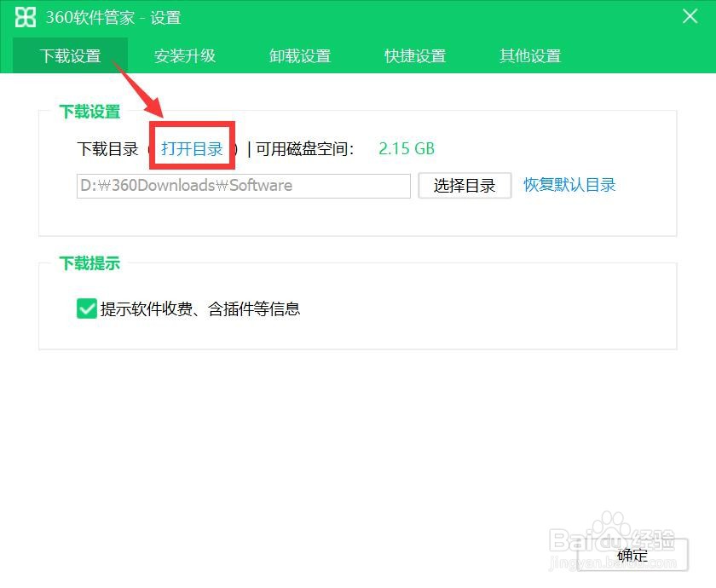This screenshot has width=716, height=588.
Task: Return to the 下载设置 tab
Action: [x=70, y=55]
